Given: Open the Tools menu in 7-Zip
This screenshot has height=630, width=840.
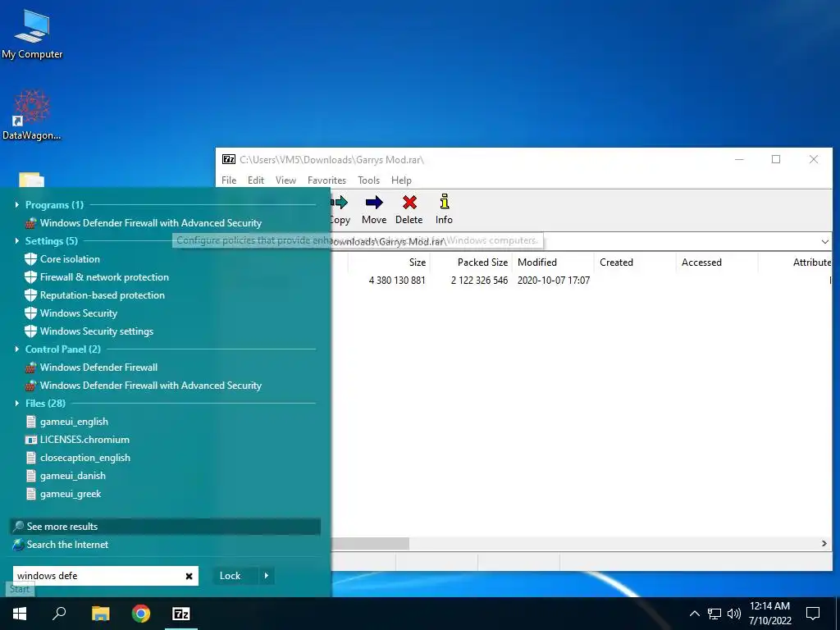Looking at the screenshot, I should [x=368, y=180].
